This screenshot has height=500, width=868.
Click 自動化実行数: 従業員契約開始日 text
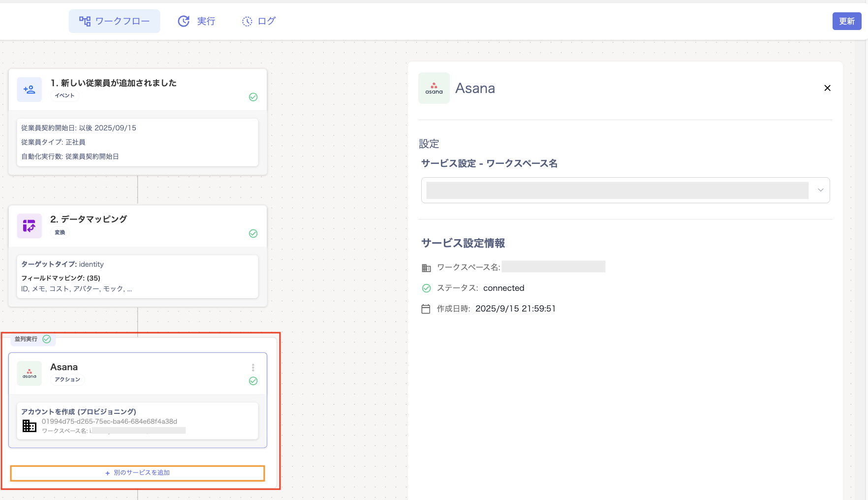pos(70,156)
